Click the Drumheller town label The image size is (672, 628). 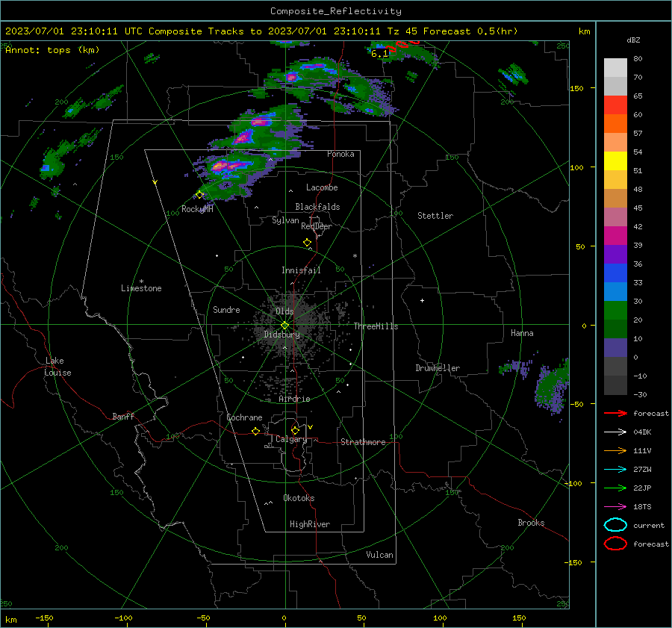438,368
